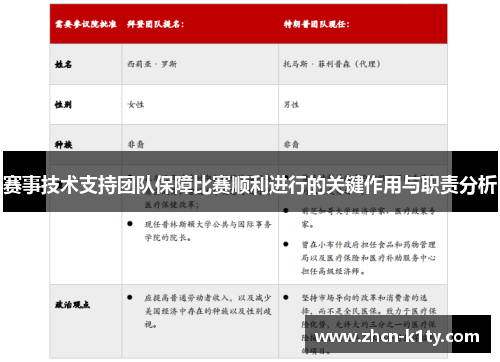Select the row label 政治观点
The width and height of the screenshot is (500, 362).
(72, 305)
